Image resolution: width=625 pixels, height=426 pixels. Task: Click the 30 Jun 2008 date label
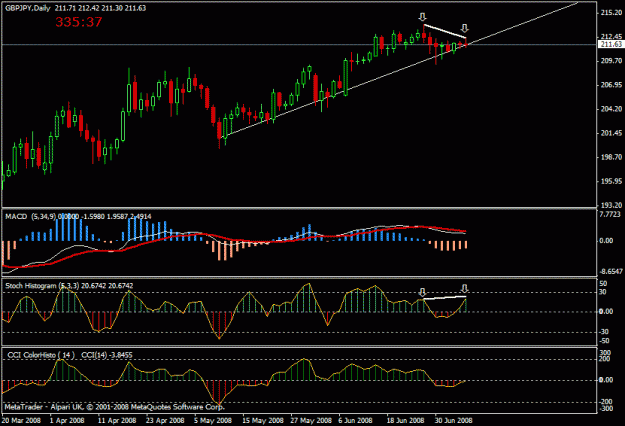pos(453,420)
